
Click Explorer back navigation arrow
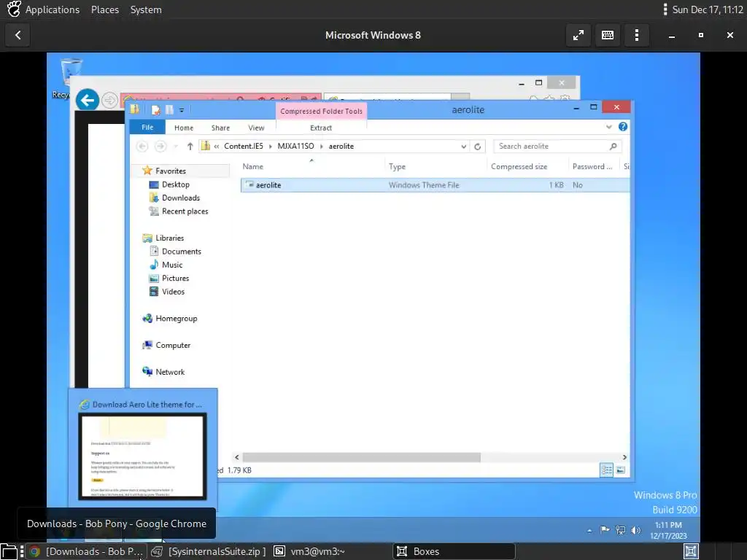142,146
